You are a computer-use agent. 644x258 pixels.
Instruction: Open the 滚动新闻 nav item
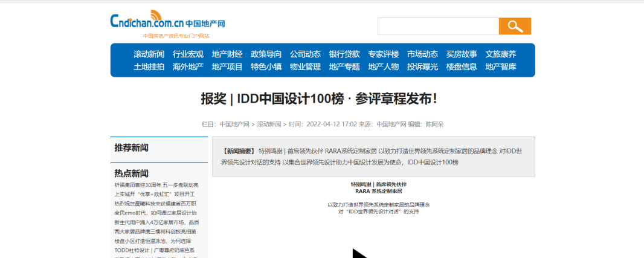click(x=149, y=54)
